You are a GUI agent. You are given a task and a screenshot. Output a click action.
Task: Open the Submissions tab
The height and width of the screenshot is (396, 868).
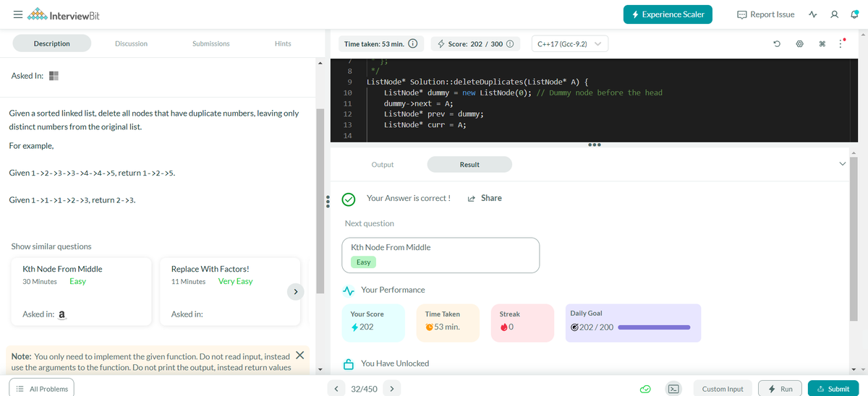211,43
